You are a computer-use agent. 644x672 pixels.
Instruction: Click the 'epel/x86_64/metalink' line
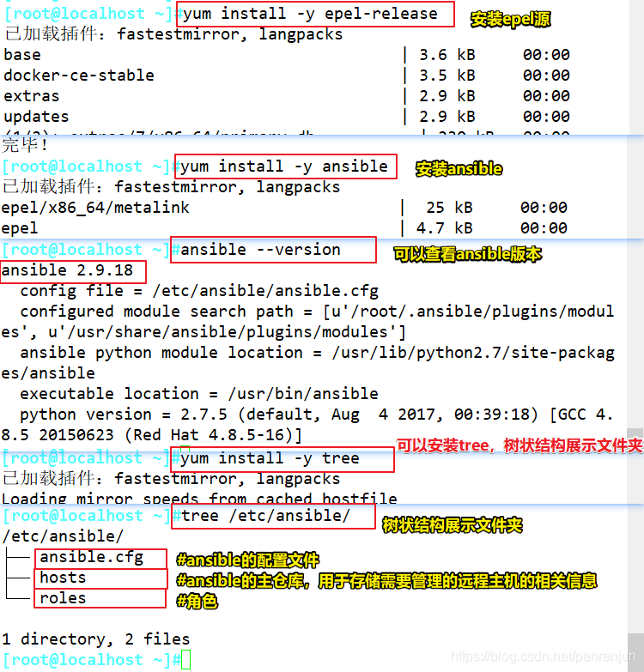95,208
